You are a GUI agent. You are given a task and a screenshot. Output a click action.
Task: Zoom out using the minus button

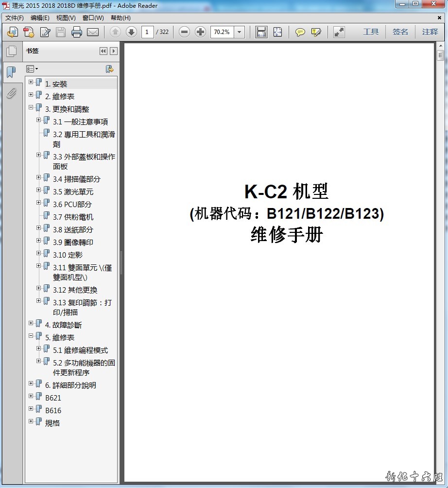tap(184, 32)
